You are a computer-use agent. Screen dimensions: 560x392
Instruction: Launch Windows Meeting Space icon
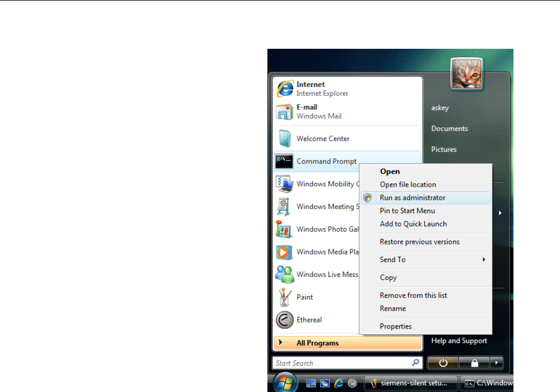coord(284,207)
